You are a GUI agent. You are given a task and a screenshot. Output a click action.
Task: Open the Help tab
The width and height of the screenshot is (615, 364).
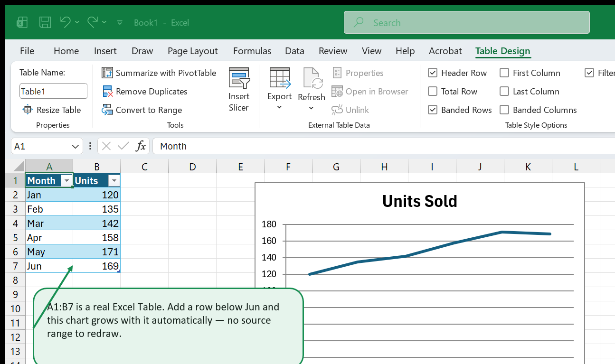click(x=405, y=51)
